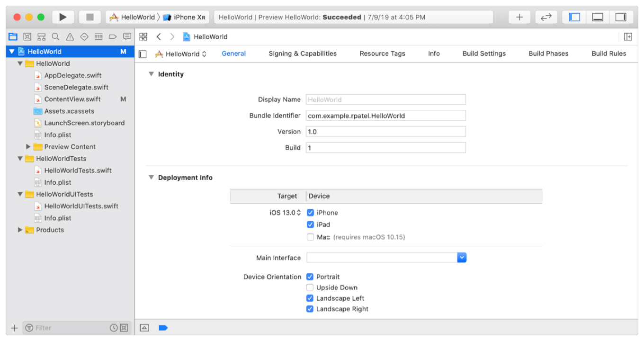Image resolution: width=644 pixels, height=341 pixels.
Task: Open ContentView.swift in navigator
Action: coord(72,99)
